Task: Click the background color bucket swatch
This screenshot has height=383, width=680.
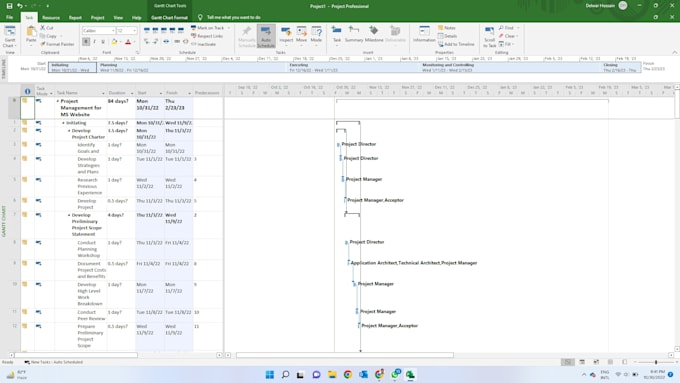Action: coord(114,42)
